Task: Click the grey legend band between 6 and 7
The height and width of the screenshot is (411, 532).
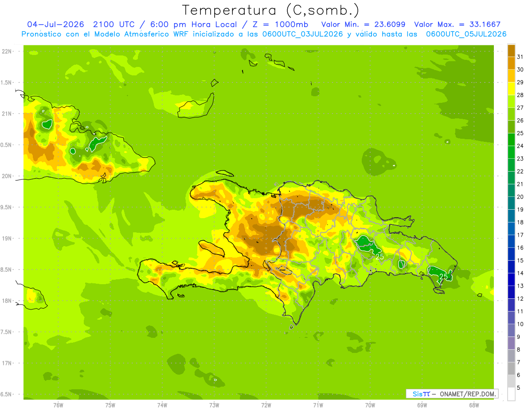Action: [511, 369]
